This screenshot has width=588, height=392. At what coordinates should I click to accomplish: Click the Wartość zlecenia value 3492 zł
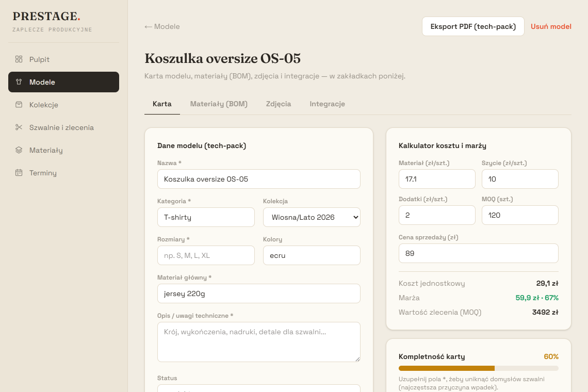(545, 312)
